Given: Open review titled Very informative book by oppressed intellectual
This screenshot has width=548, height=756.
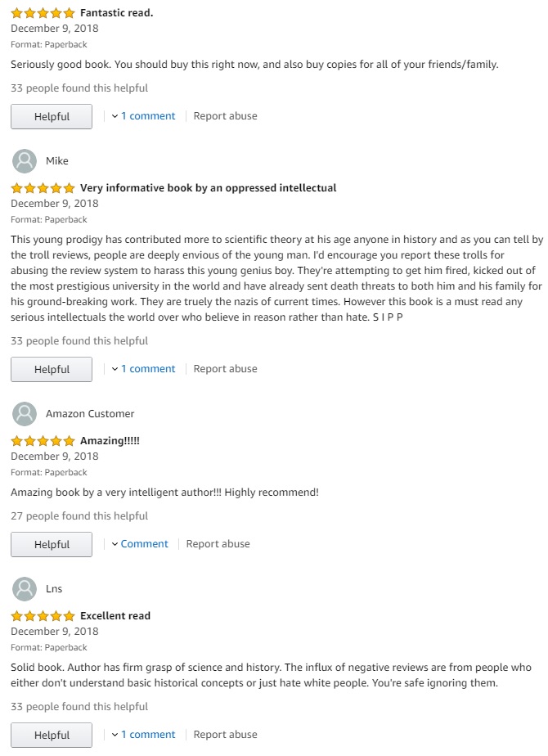Looking at the screenshot, I should point(209,188).
